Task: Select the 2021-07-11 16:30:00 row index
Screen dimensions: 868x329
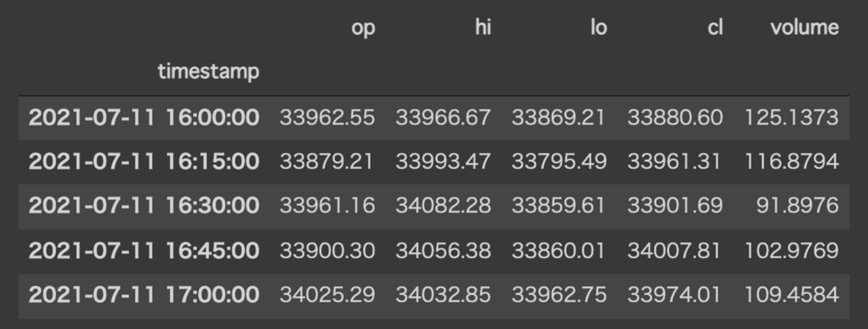Action: (x=144, y=205)
